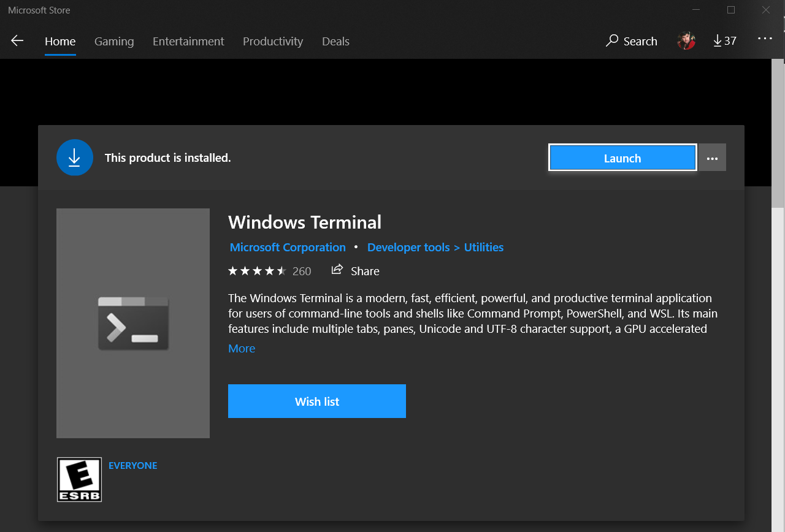This screenshot has height=532, width=785.
Task: Open the Microsoft Corporation publisher link
Action: (x=288, y=247)
